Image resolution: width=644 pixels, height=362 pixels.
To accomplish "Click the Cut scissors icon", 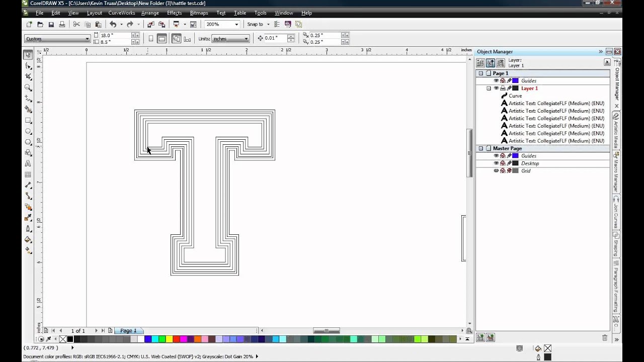I will pos(76,24).
